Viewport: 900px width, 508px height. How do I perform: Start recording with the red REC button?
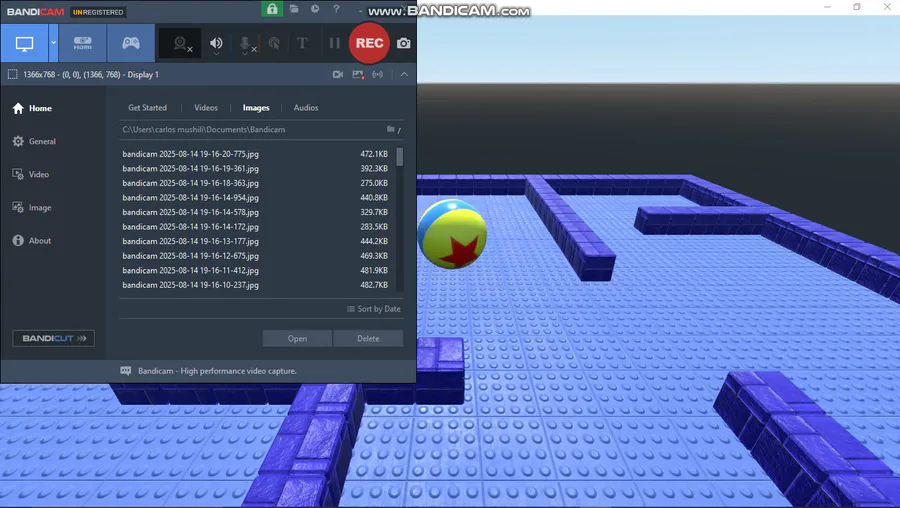coord(369,43)
